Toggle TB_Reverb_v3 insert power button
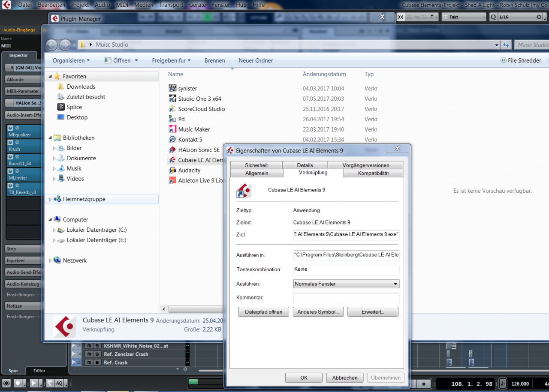The height and width of the screenshot is (392, 549). pyautogui.click(x=10, y=186)
